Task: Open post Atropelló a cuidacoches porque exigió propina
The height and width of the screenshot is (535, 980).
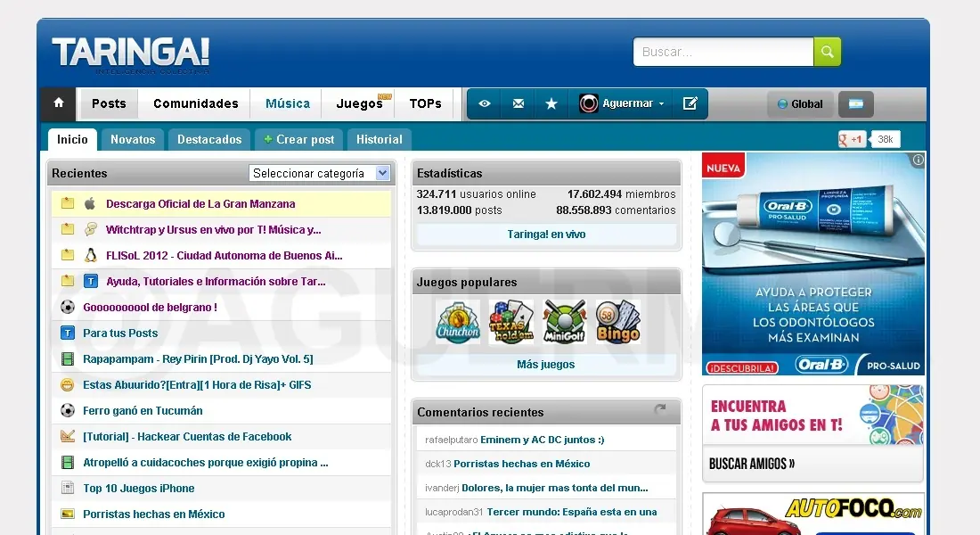Action: pyautogui.click(x=206, y=463)
